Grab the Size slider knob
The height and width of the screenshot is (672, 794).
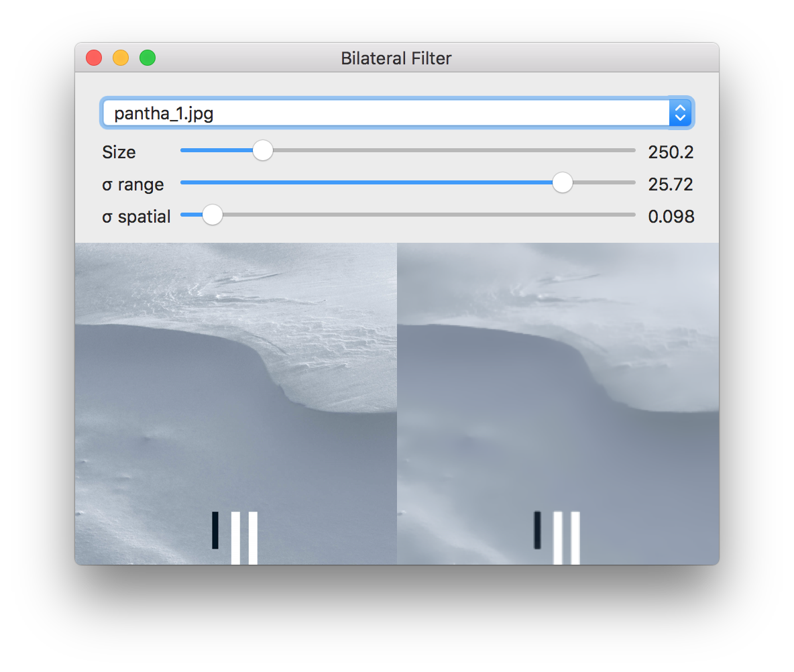(x=263, y=150)
